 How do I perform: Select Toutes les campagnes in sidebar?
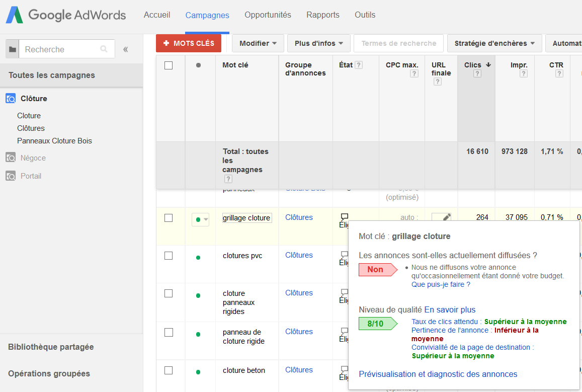71,75
